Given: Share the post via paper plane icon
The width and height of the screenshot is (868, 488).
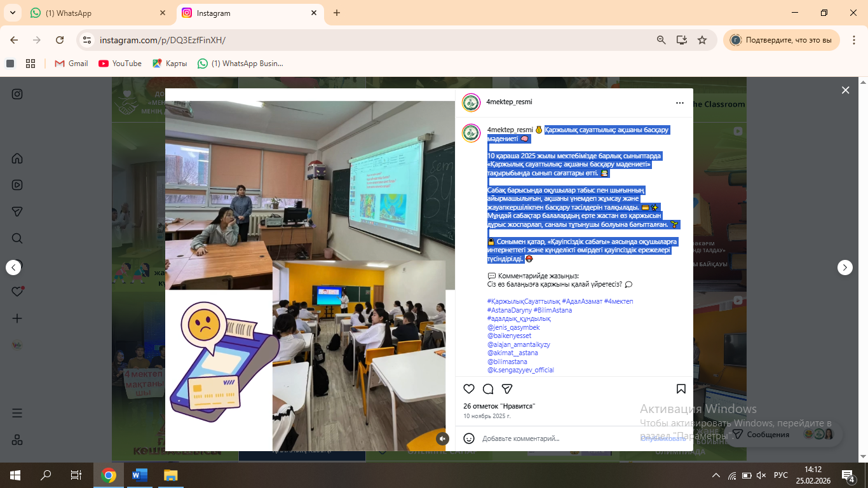Looking at the screenshot, I should point(507,389).
